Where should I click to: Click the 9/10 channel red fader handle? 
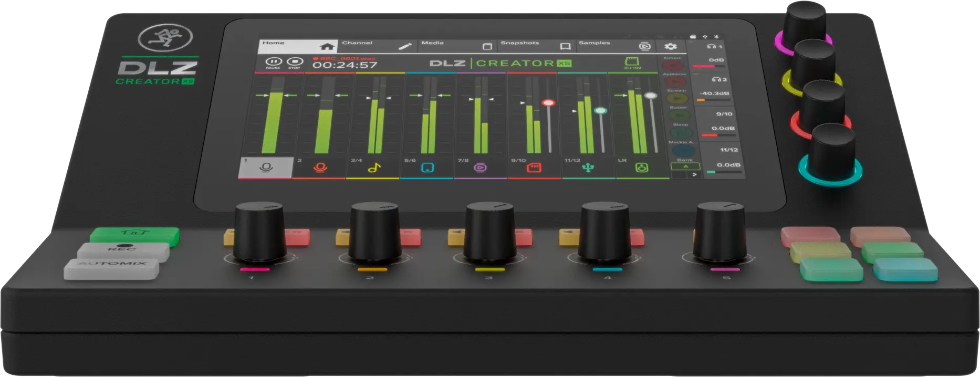(x=548, y=103)
